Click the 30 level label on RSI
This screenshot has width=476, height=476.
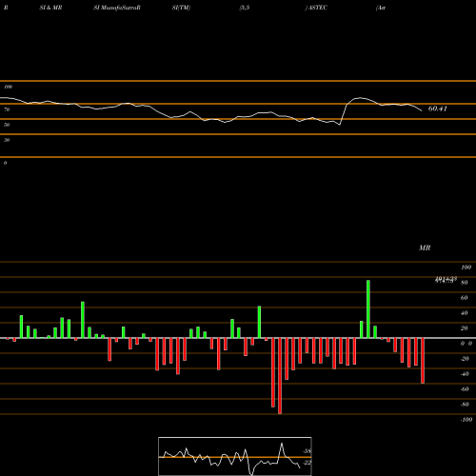[x=7, y=140]
